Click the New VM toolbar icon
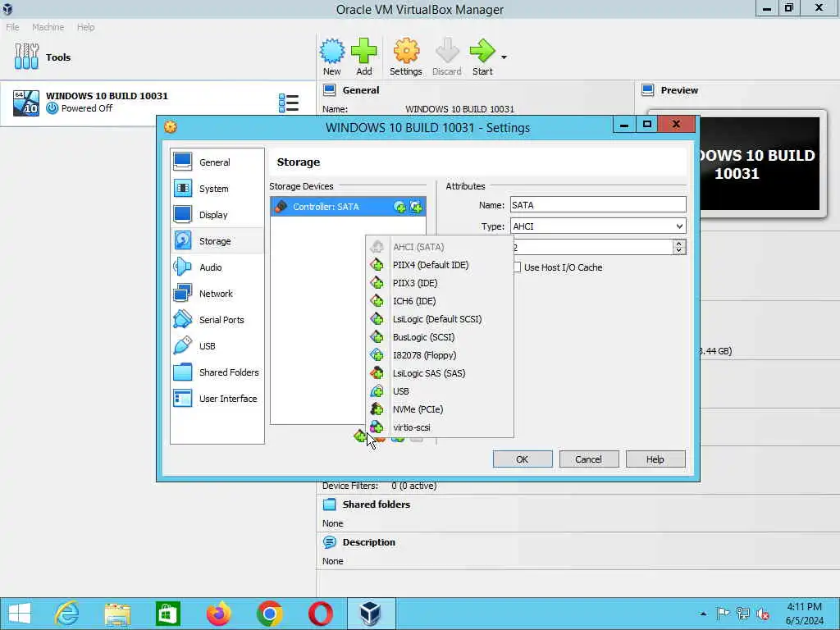This screenshot has width=840, height=630. (332, 52)
